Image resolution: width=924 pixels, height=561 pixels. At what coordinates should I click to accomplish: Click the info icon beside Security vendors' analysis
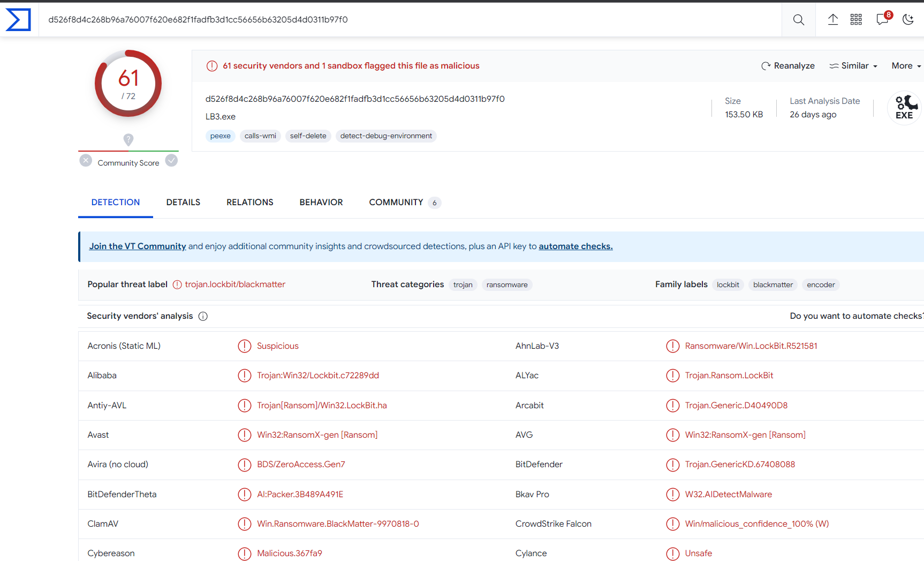click(203, 316)
